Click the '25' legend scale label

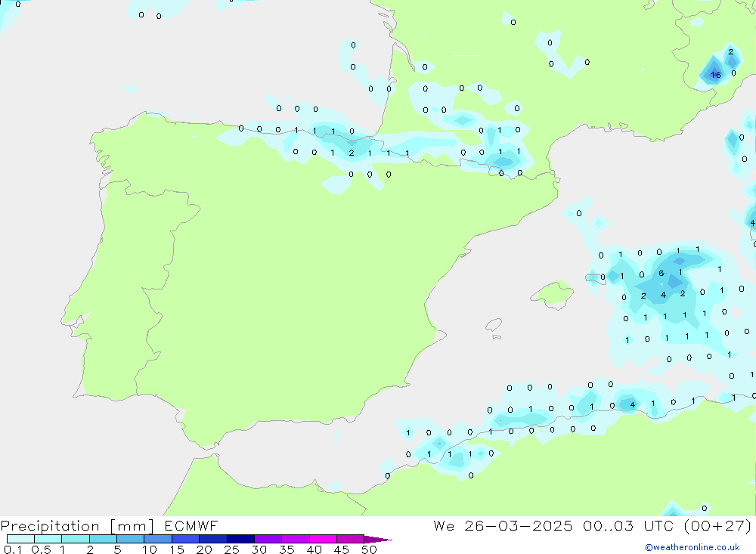point(231,549)
